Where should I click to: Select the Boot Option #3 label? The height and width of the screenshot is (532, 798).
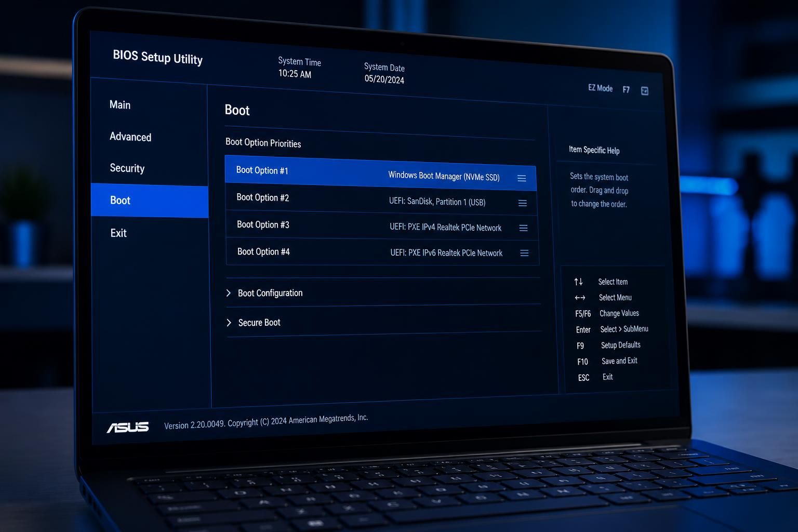tap(263, 224)
